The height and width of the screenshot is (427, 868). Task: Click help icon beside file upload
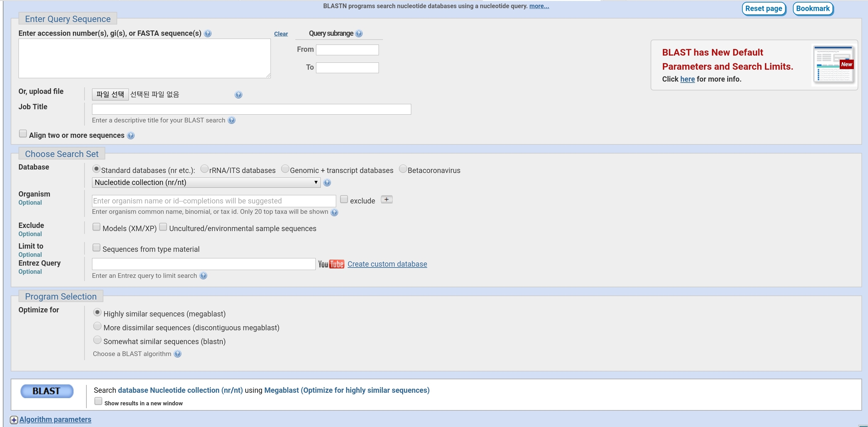pos(238,95)
